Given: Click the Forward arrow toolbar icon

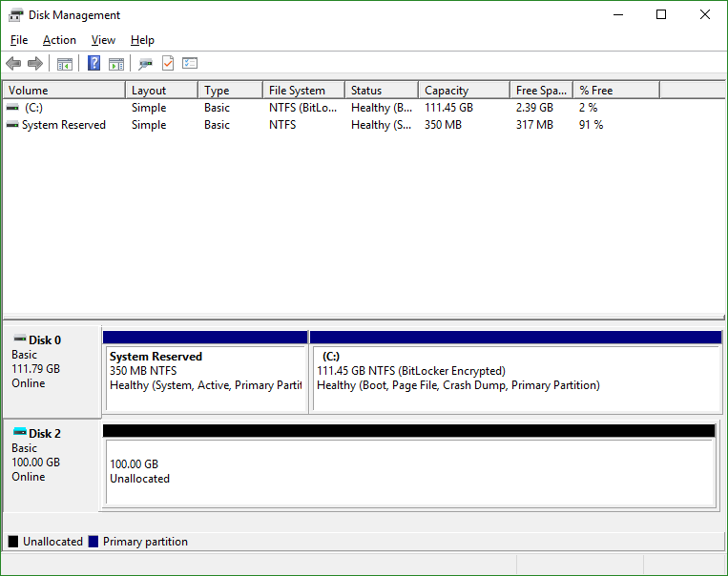Looking at the screenshot, I should [x=35, y=64].
